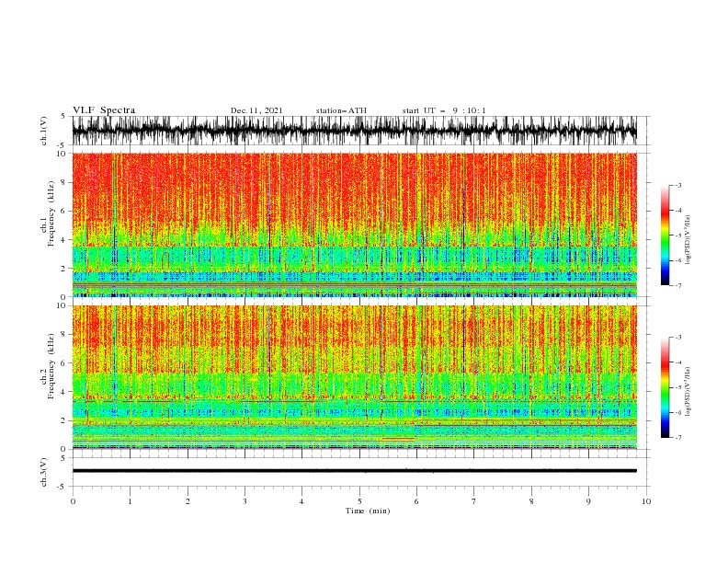Click the ch.2 color bar log(PSD) label

688,392
